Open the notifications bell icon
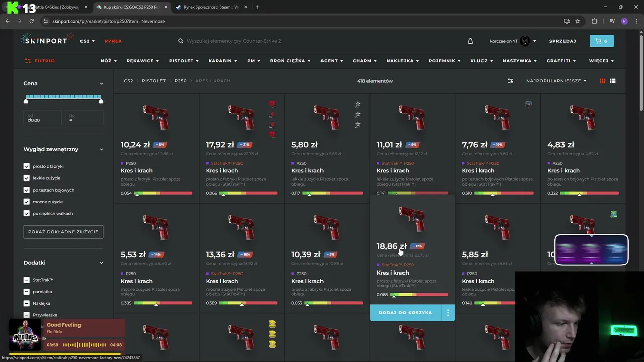 470,41
